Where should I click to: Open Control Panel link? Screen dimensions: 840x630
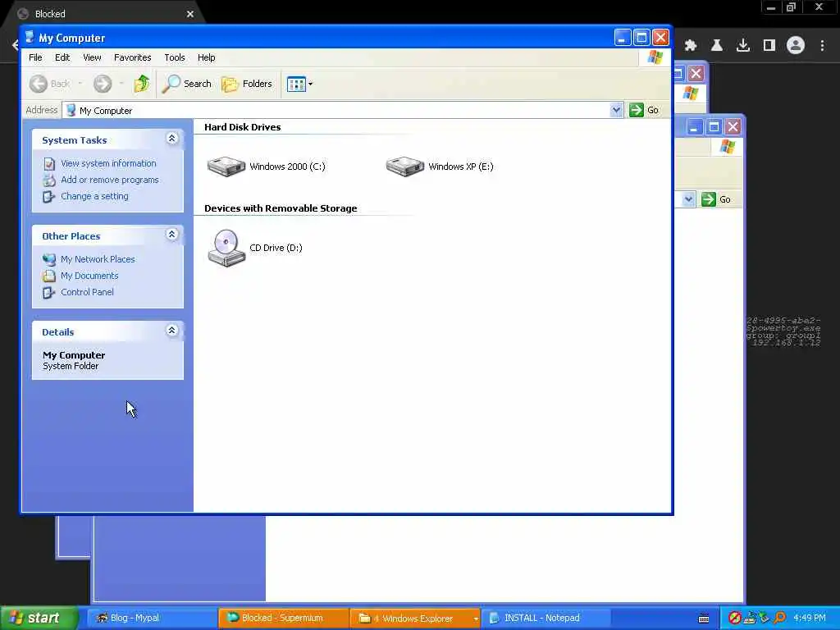pos(87,292)
